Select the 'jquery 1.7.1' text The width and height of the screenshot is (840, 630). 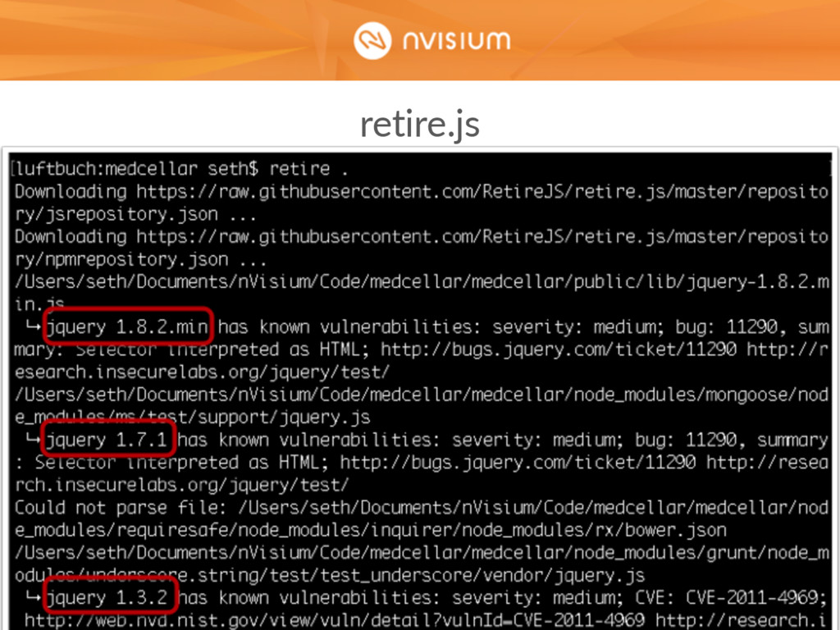click(x=107, y=440)
